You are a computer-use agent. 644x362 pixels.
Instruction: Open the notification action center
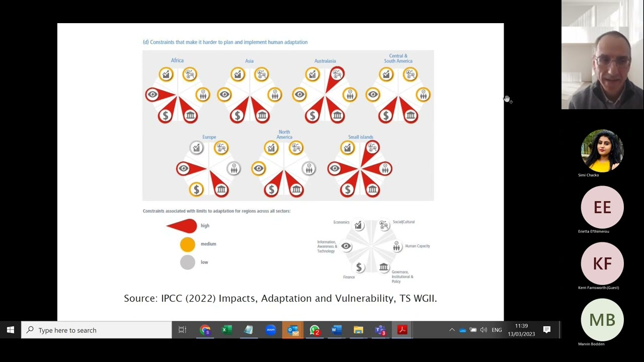[547, 330]
